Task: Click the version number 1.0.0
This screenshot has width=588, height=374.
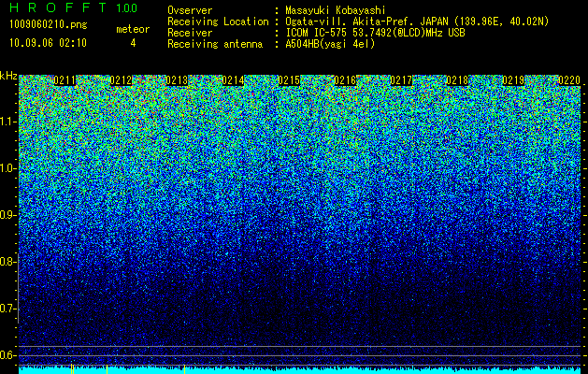Action: (126, 7)
